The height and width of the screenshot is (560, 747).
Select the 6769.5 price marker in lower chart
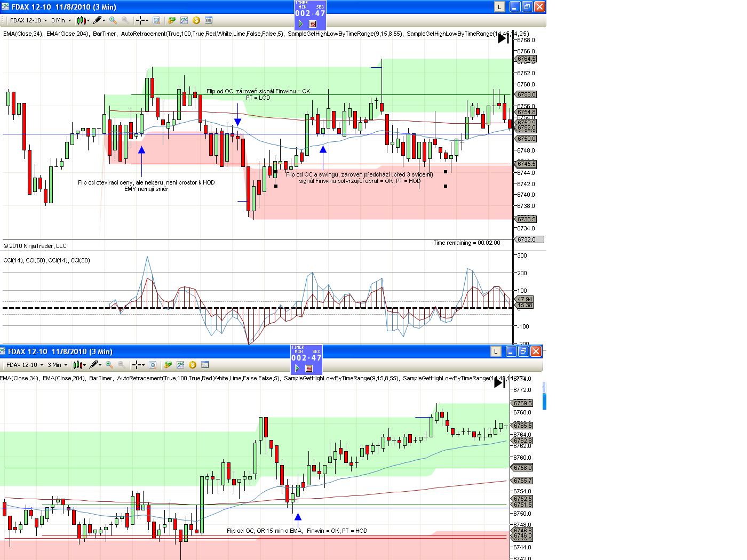(x=522, y=403)
